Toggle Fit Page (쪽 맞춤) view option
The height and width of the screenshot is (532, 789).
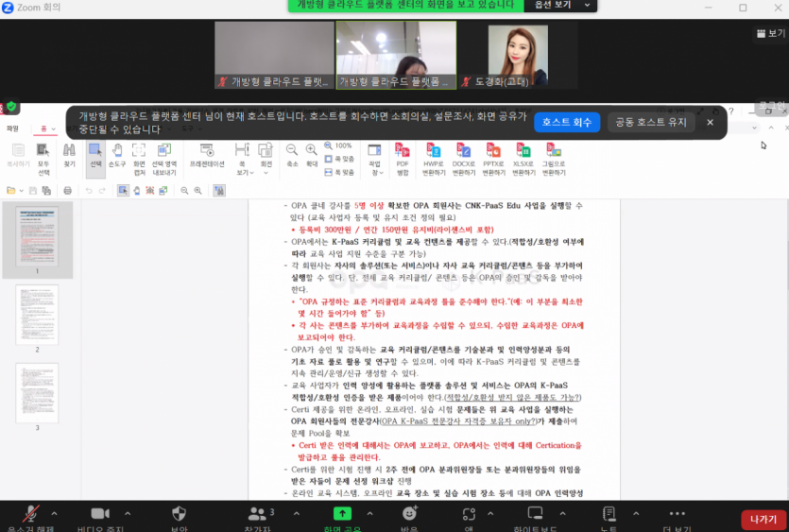click(x=339, y=159)
